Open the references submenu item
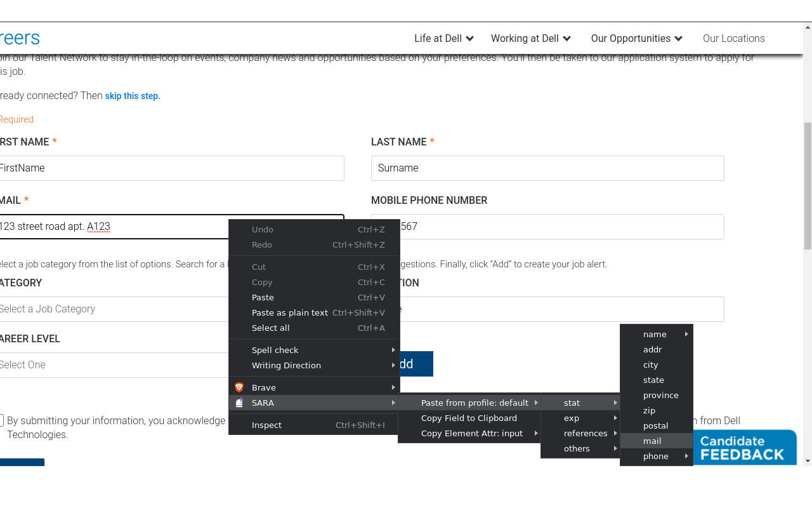The height and width of the screenshot is (508, 812). [x=580, y=433]
